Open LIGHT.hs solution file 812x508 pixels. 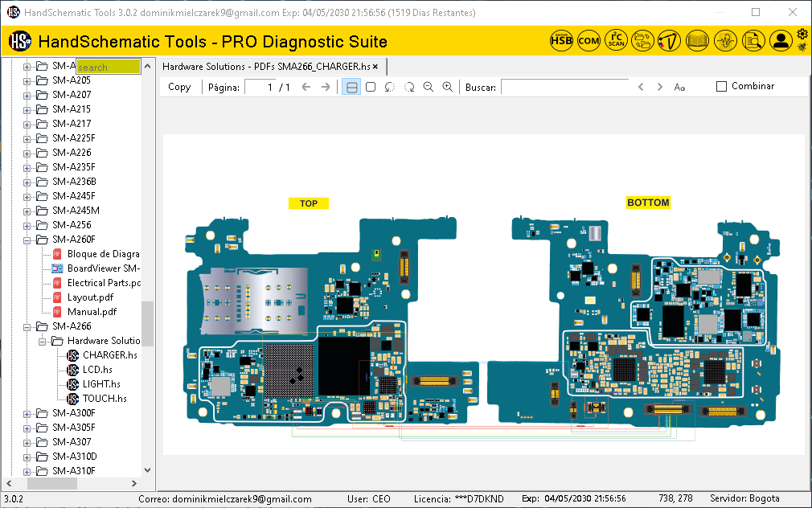click(101, 383)
